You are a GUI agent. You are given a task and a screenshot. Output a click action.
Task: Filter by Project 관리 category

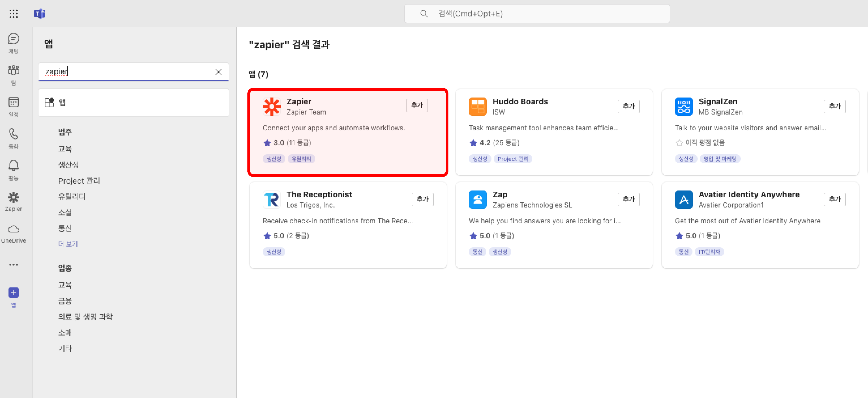(x=79, y=181)
